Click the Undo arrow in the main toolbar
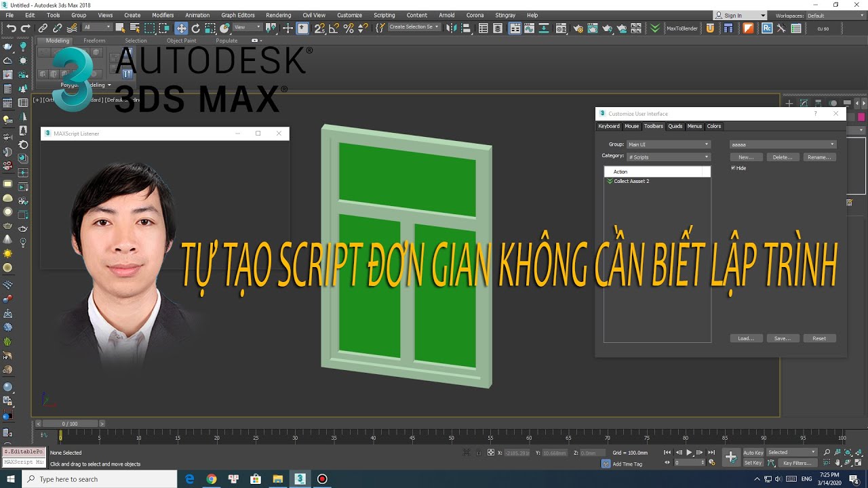 pyautogui.click(x=11, y=28)
